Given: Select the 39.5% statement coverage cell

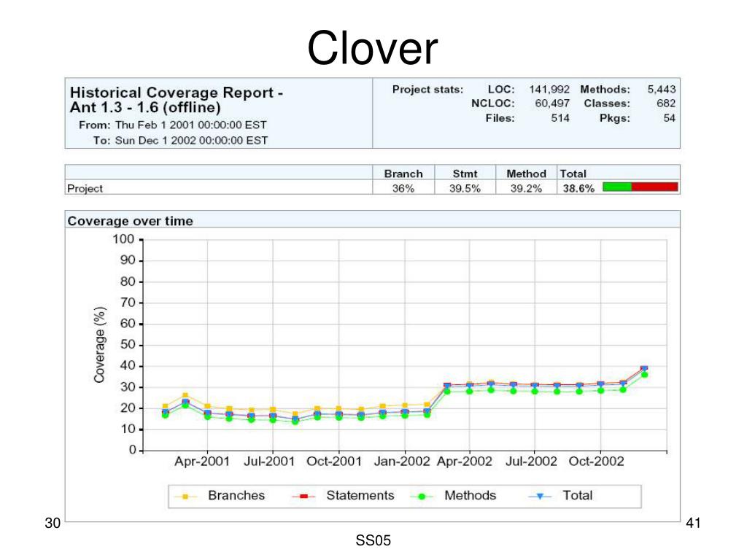Looking at the screenshot, I should (x=465, y=188).
